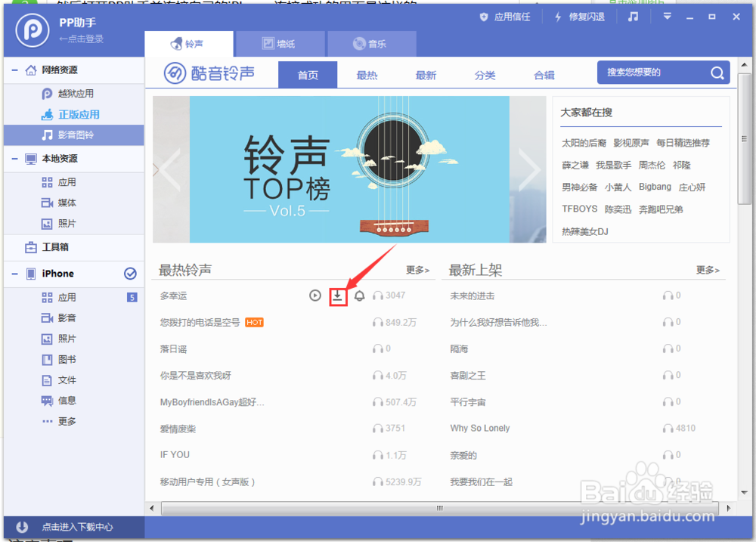Select ringtone 落日谣
The image size is (756, 542).
coord(173,349)
